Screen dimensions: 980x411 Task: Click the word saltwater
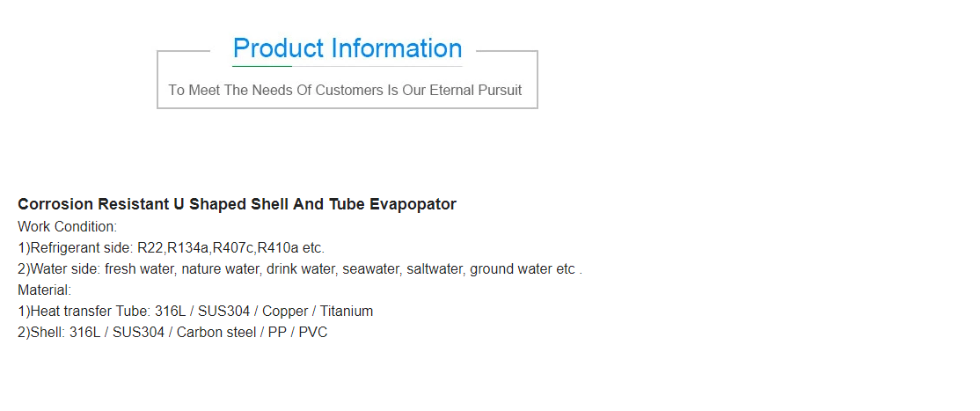coord(435,268)
